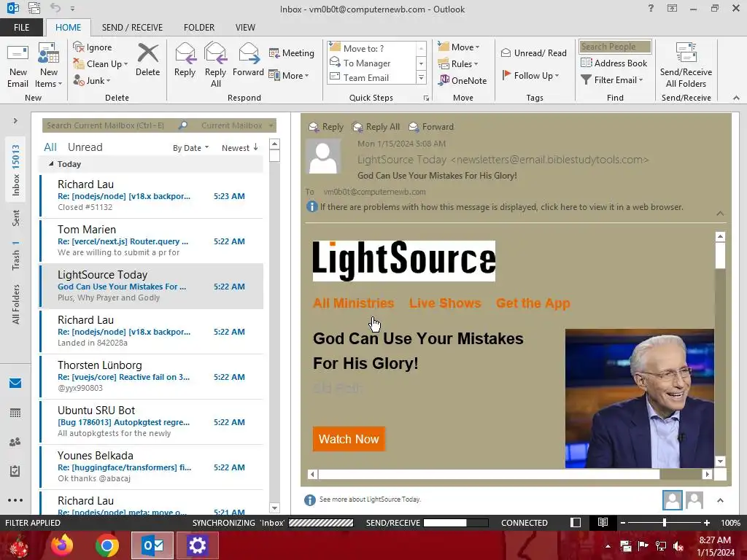Screen dimensions: 747x560
Task: Open Rules dropdown
Action: tap(458, 64)
